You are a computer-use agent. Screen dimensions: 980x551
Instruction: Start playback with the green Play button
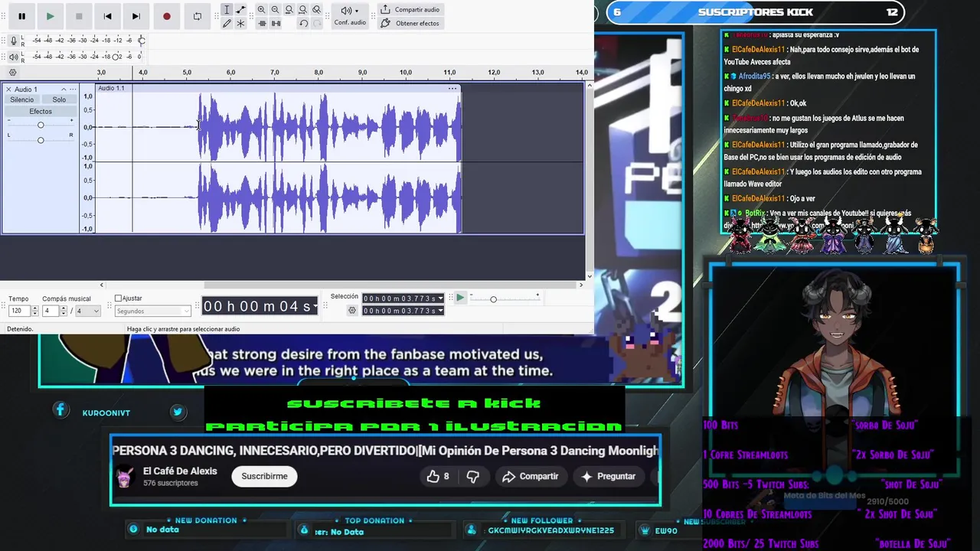(50, 16)
